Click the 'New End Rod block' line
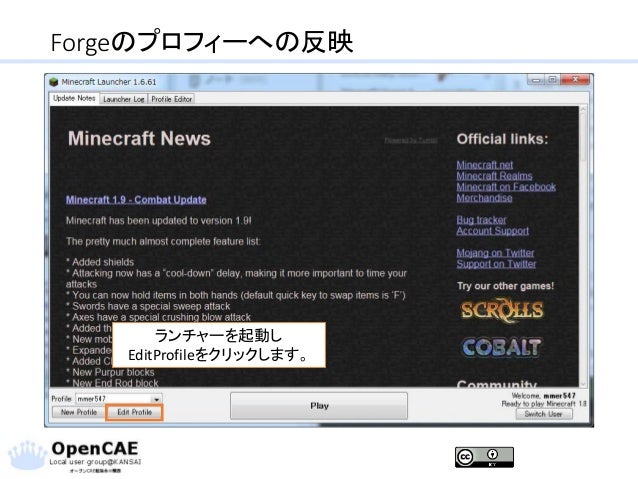This screenshot has width=638, height=479. (112, 383)
